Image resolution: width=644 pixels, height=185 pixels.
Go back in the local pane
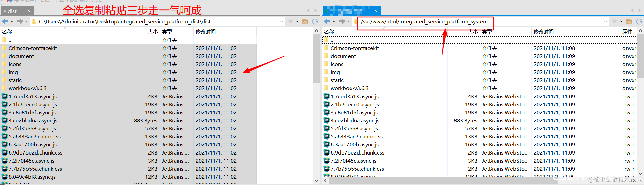coord(5,21)
